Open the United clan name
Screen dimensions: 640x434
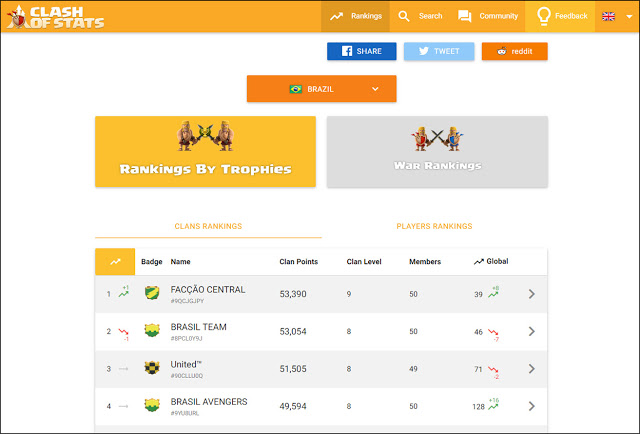click(x=186, y=364)
